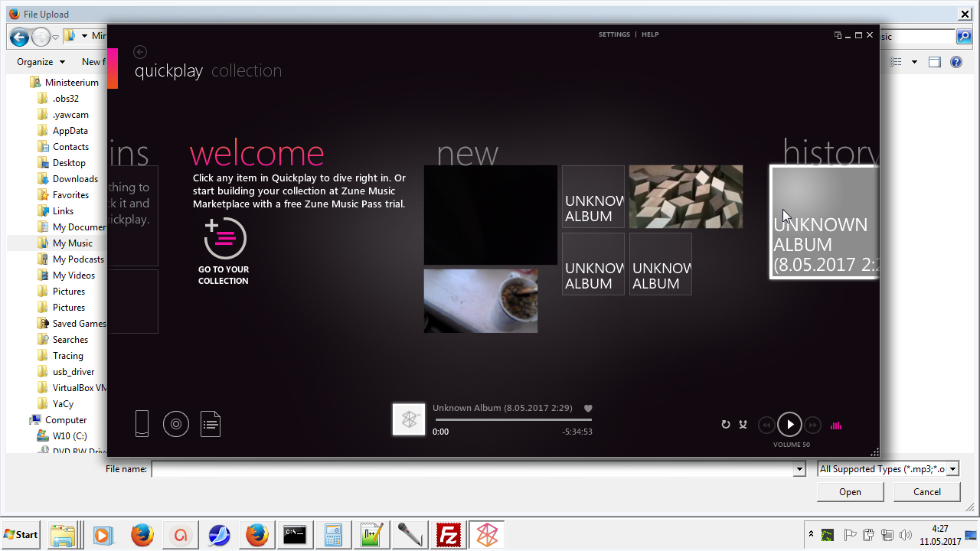This screenshot has width=980, height=551.
Task: Show hidden system tray icons
Action: tap(811, 533)
